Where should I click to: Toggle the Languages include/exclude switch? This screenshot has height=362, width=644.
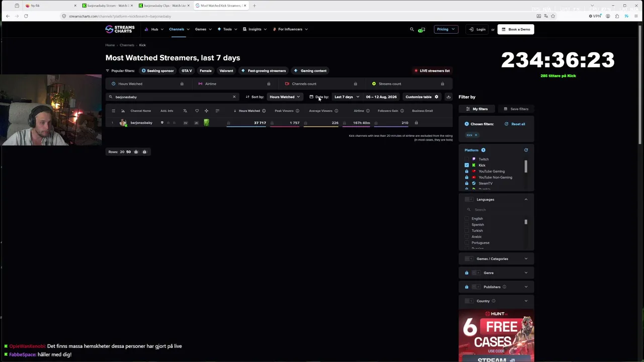[469, 200]
